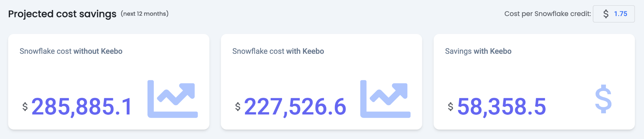The height and width of the screenshot is (139, 644).
Task: Click the "Snowflake cost with Keebo" card title
Action: (278, 51)
